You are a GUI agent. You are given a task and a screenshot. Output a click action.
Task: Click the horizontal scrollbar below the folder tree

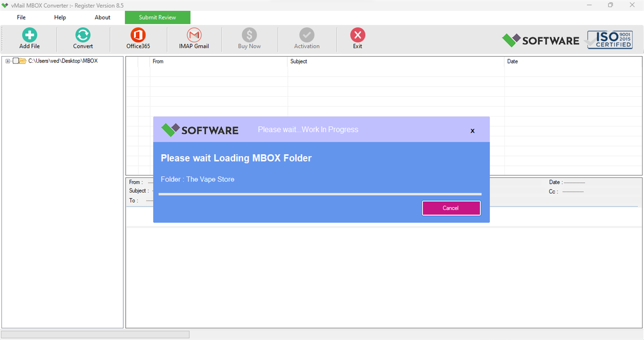pos(94,334)
